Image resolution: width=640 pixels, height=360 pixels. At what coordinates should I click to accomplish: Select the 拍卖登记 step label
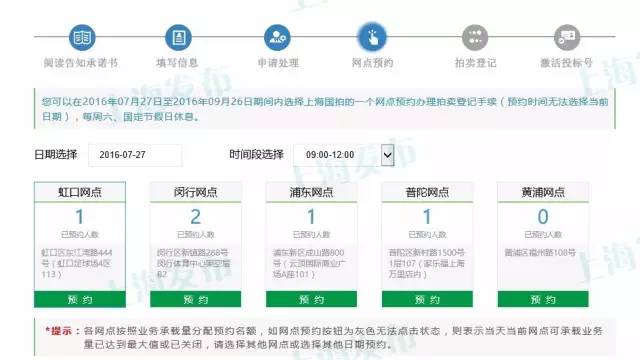476,63
